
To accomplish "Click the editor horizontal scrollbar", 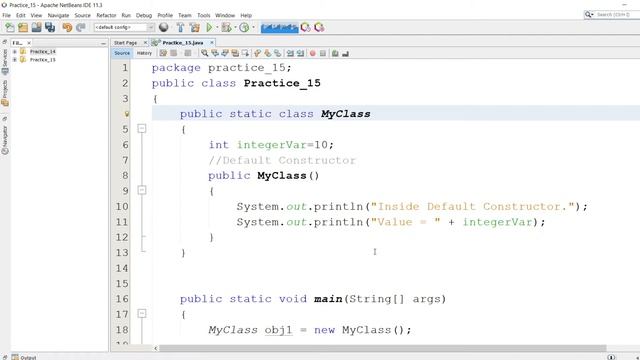I will (x=382, y=348).
